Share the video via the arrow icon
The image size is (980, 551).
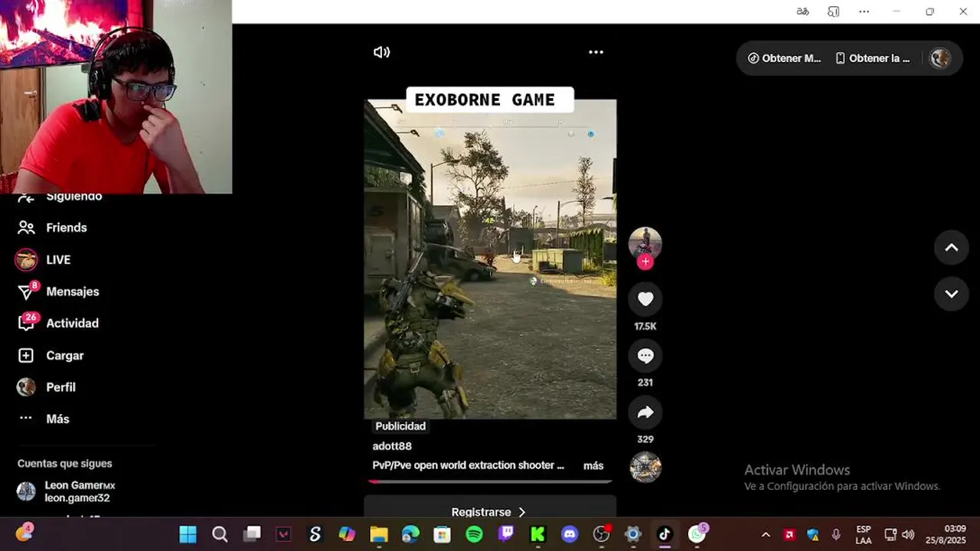point(645,412)
